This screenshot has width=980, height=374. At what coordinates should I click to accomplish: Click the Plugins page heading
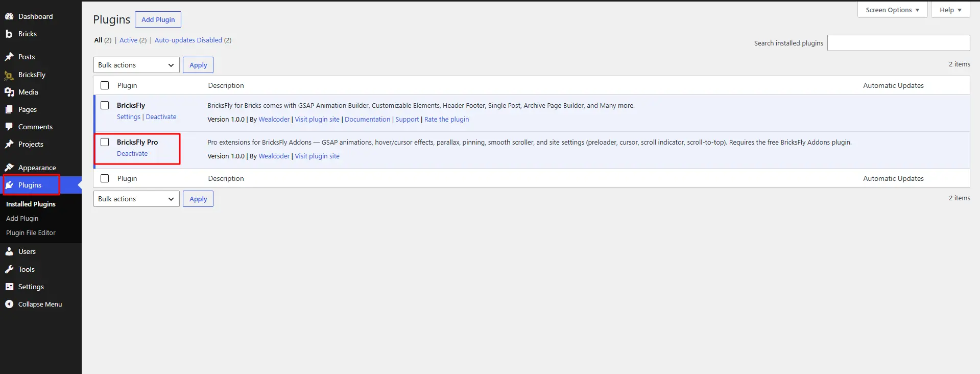111,19
